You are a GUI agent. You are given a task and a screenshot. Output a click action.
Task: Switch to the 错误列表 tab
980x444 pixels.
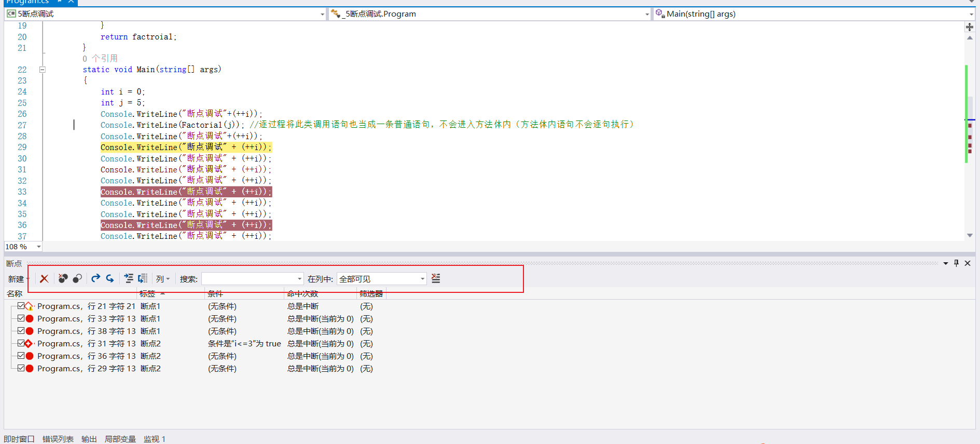pyautogui.click(x=58, y=439)
